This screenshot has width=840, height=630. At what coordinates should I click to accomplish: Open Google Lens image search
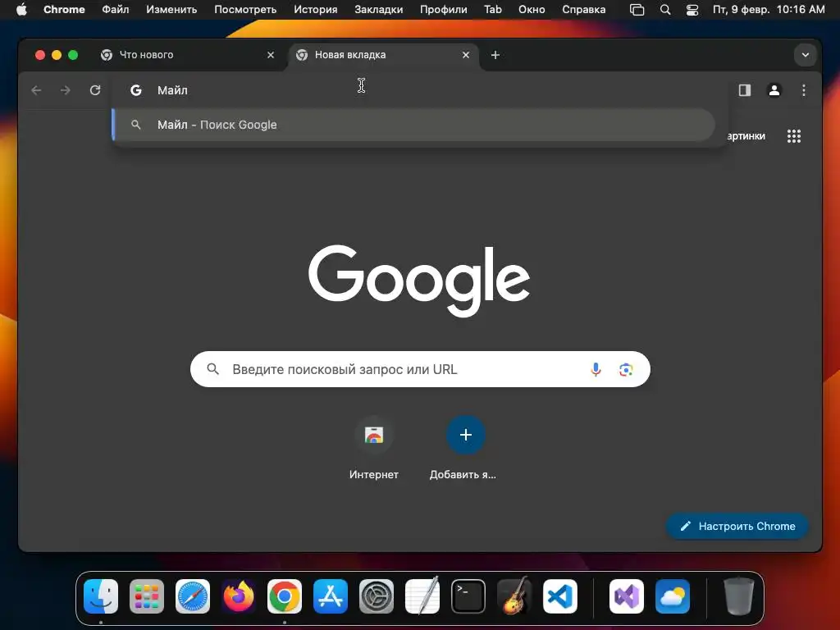(626, 369)
